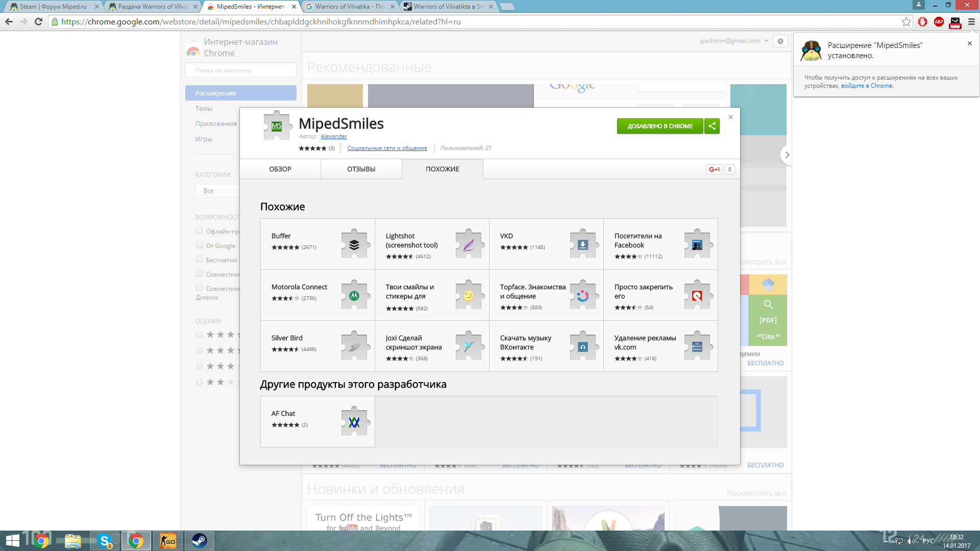Click the AF Chat extension title

click(283, 413)
